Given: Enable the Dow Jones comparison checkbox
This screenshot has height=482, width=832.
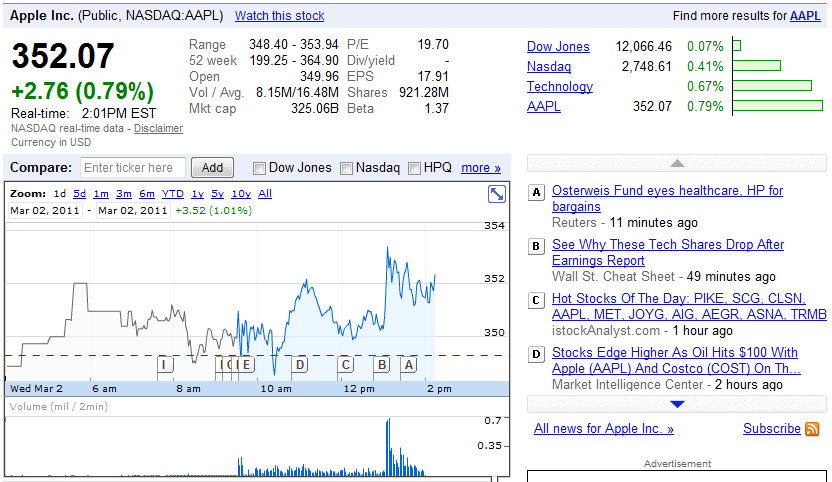Looking at the screenshot, I should (259, 169).
